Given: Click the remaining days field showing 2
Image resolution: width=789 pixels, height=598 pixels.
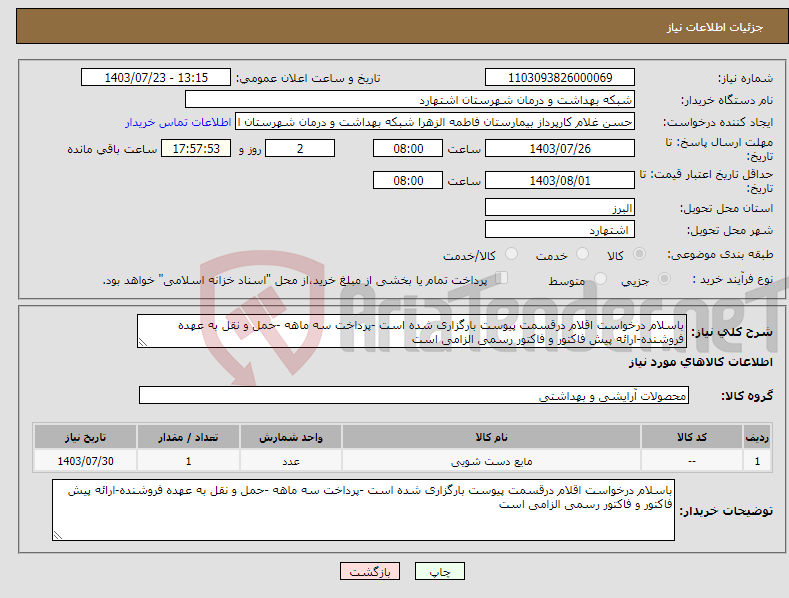Looking at the screenshot, I should click(300, 148).
